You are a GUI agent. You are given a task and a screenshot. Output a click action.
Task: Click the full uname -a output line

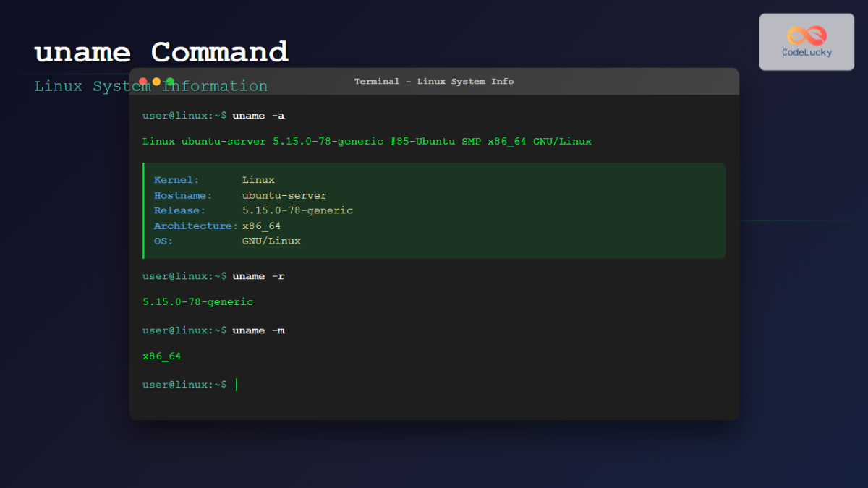point(366,141)
